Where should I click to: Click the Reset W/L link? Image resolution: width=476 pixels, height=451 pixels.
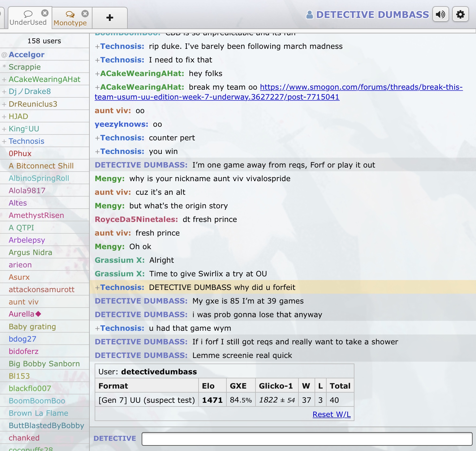[332, 414]
